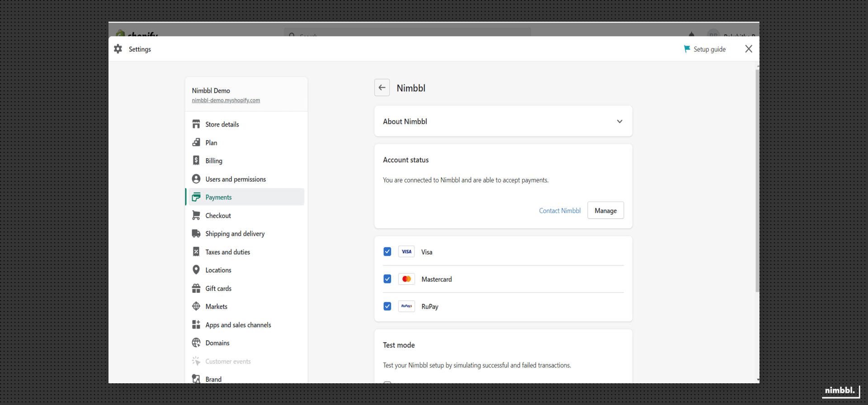The image size is (868, 405).
Task: Uncheck the RuPay payment checkbox
Action: tap(387, 306)
